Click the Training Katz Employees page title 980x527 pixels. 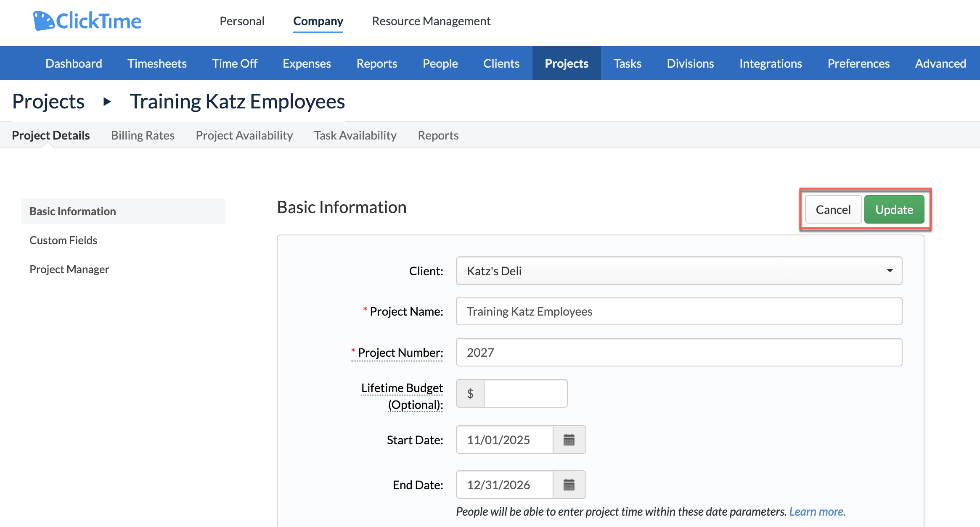tap(237, 102)
